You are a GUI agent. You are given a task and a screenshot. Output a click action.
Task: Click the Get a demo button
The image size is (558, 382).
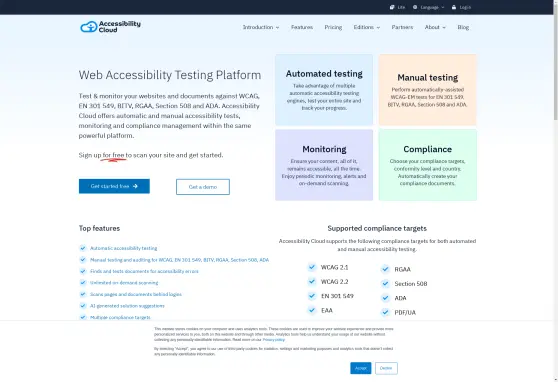(x=203, y=187)
